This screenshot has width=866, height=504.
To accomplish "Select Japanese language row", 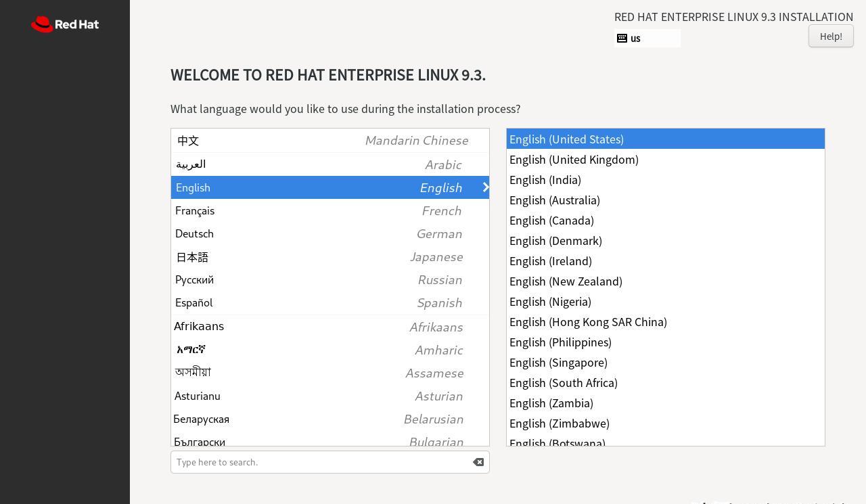I will tap(330, 256).
